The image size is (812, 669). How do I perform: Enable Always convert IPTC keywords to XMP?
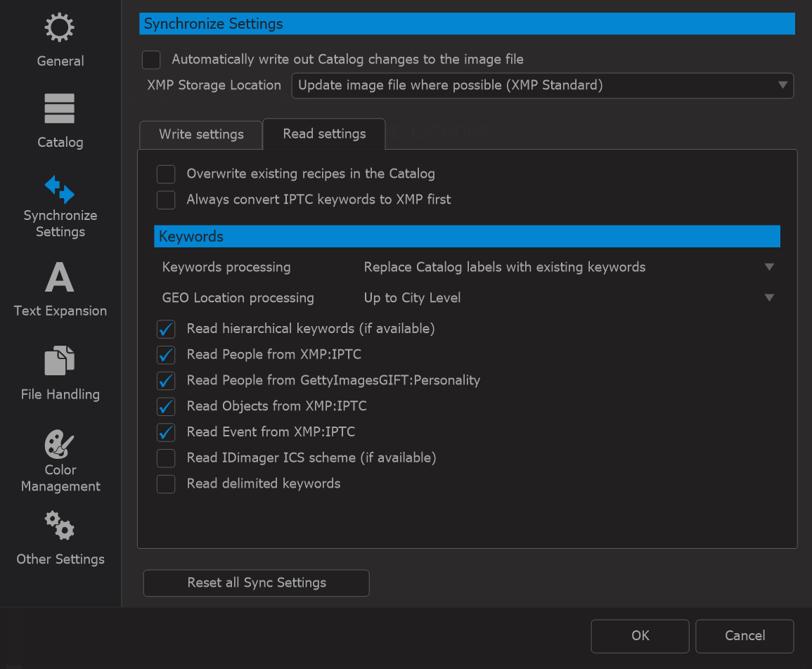166,200
